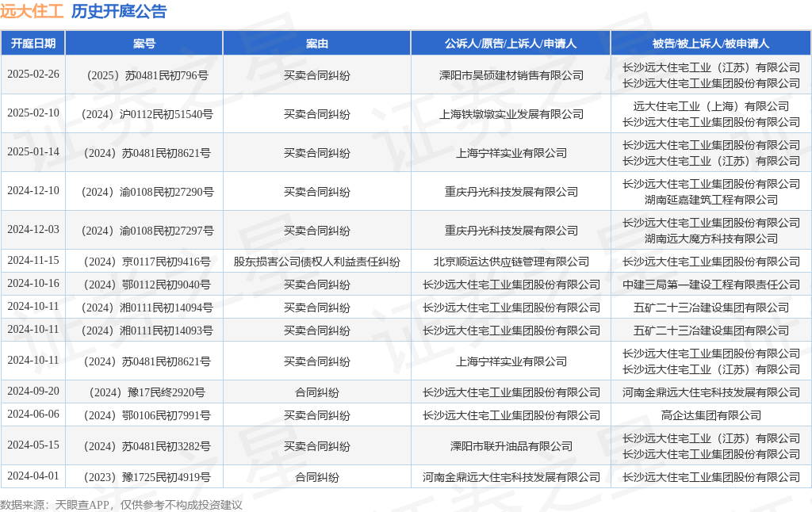Select the 案由 column header
The width and height of the screenshot is (812, 512).
click(317, 44)
